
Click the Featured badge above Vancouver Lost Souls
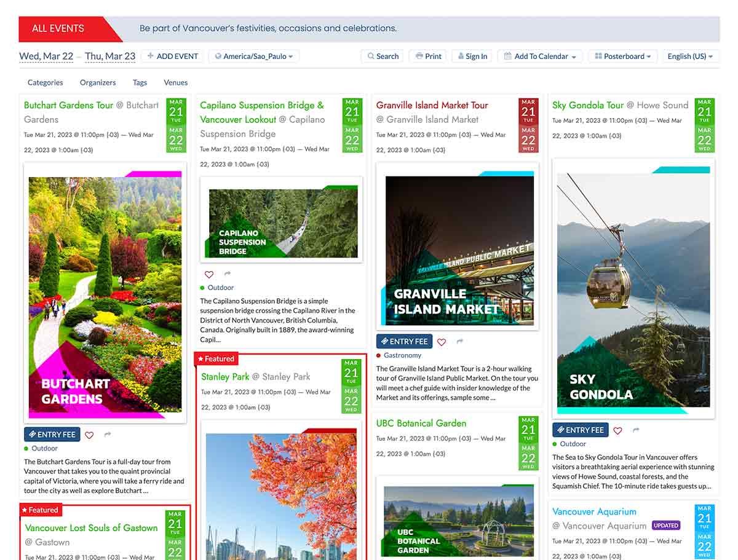tap(40, 510)
